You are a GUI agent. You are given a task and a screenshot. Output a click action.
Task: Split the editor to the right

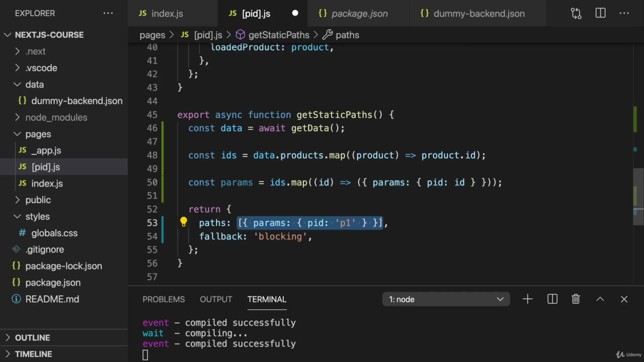tap(600, 14)
